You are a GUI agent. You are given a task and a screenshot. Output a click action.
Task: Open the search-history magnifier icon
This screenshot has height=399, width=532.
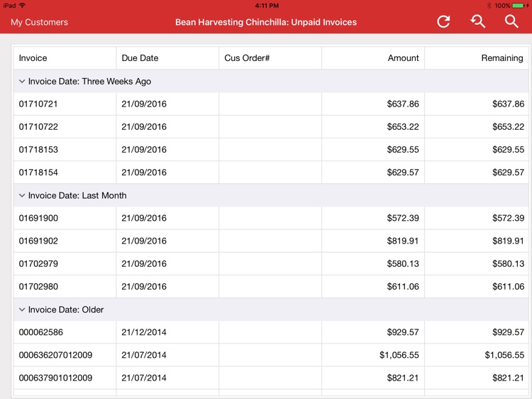click(x=477, y=22)
